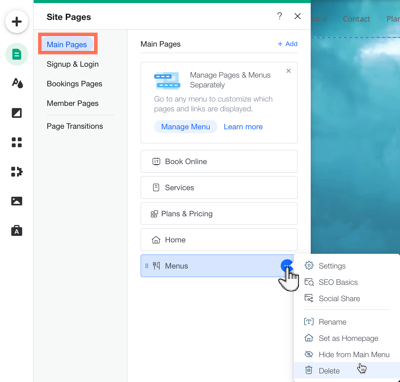Click the Manage Menu button
The width and height of the screenshot is (400, 382).
[x=185, y=127]
